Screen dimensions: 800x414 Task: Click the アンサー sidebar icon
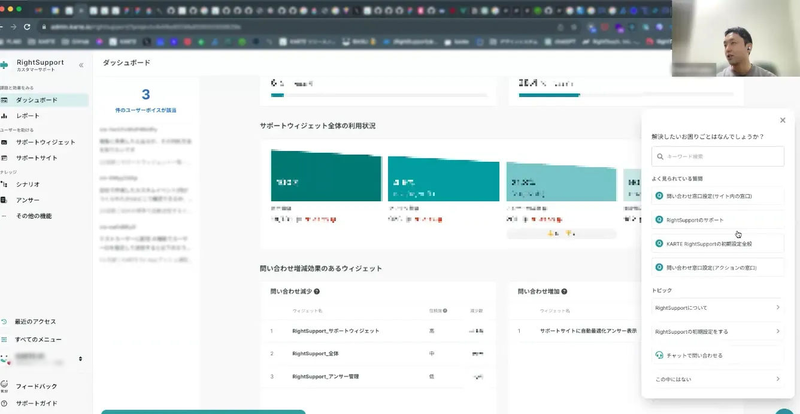click(x=4, y=200)
